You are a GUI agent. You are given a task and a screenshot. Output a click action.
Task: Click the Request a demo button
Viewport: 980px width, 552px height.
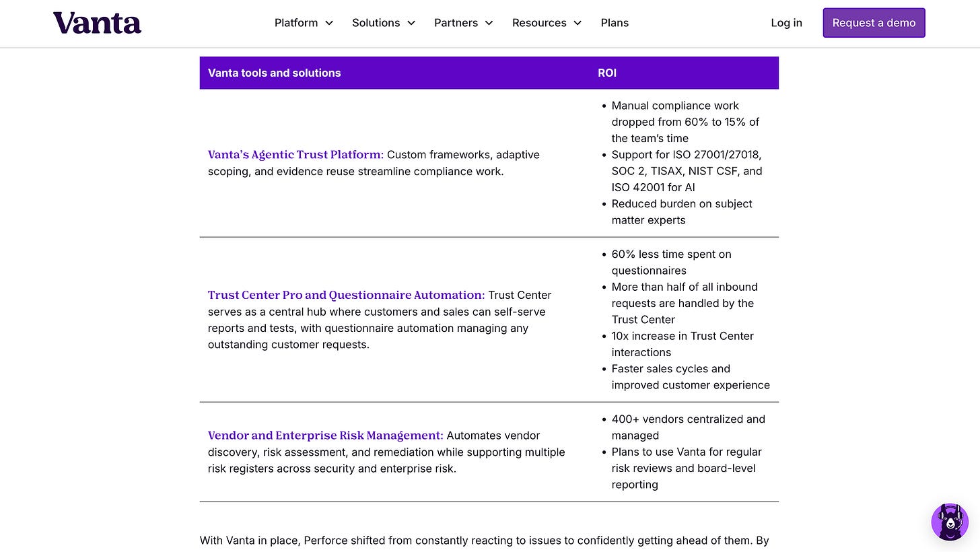coord(874,23)
